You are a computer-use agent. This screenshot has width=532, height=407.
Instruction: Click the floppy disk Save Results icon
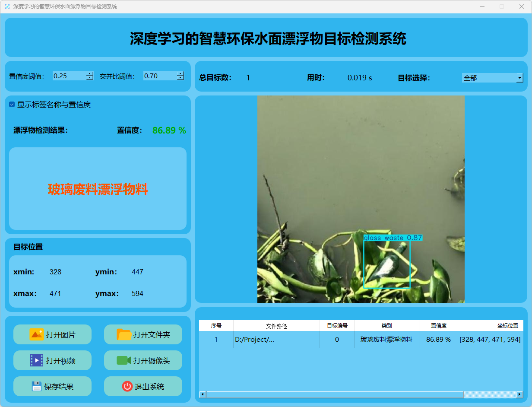coord(37,386)
